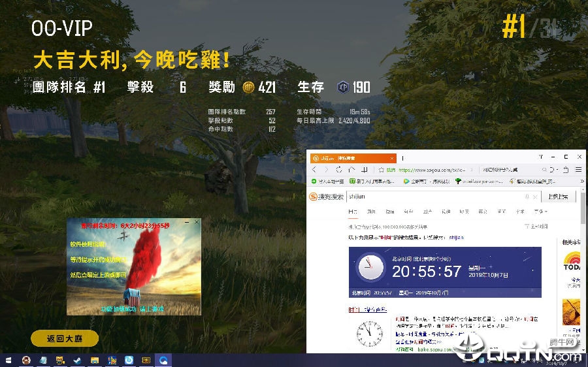Click the bookmark with tree icon
The image size is (588, 367).
coord(479,181)
